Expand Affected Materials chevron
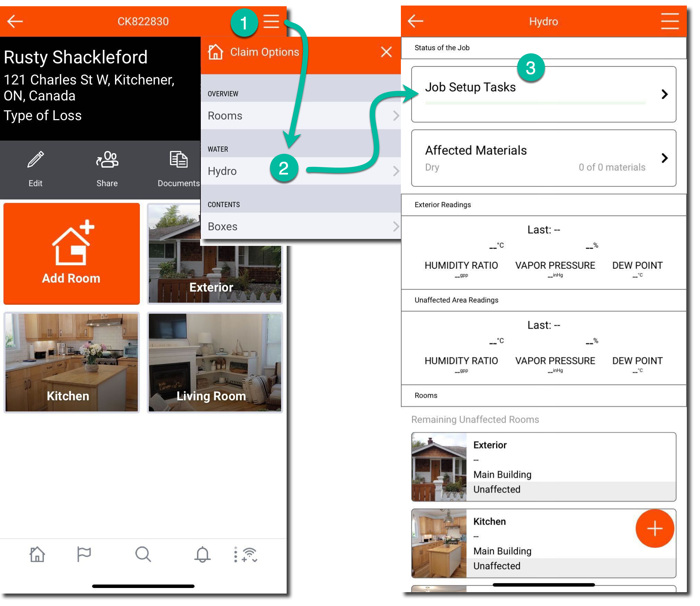Screen dimensions: 700x606 click(664, 158)
